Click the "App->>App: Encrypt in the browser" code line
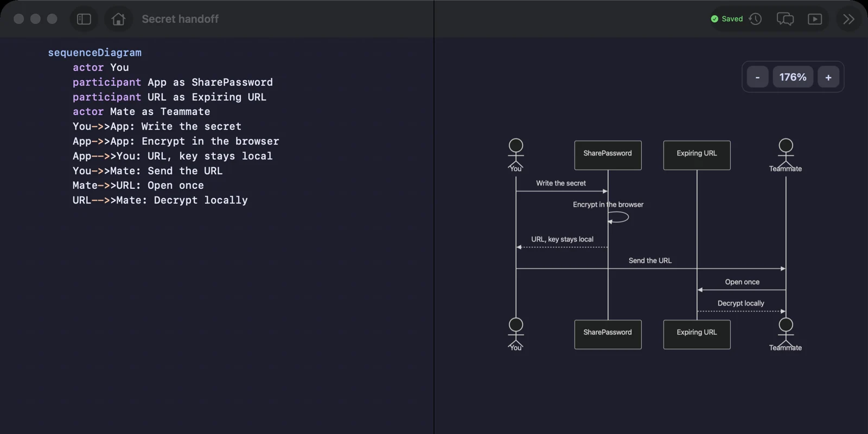The width and height of the screenshot is (868, 434). [176, 141]
